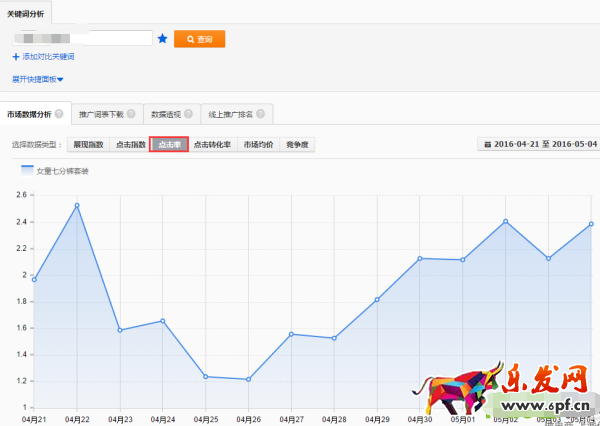The height and width of the screenshot is (426, 600).
Task: Select 点击率 data type
Action: tap(169, 144)
